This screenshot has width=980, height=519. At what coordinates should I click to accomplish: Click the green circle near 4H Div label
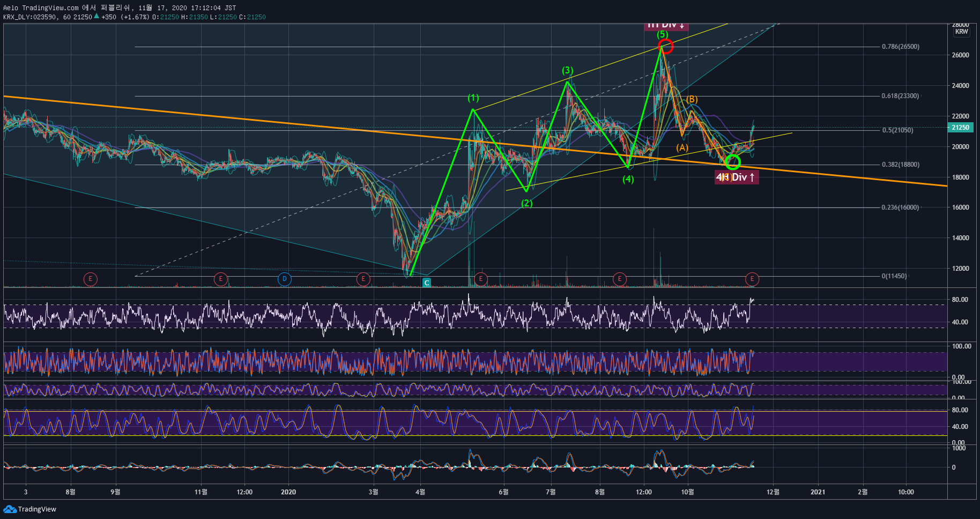coord(732,162)
